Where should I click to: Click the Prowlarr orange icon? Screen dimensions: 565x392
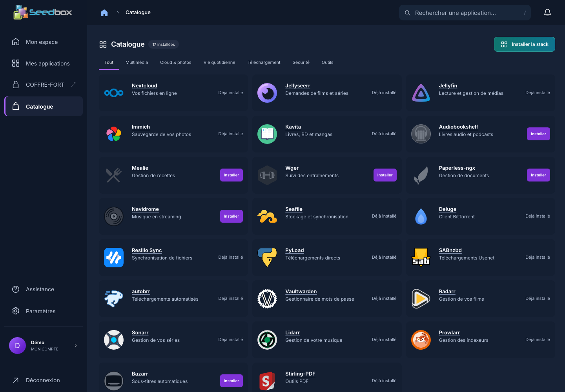pyautogui.click(x=421, y=340)
